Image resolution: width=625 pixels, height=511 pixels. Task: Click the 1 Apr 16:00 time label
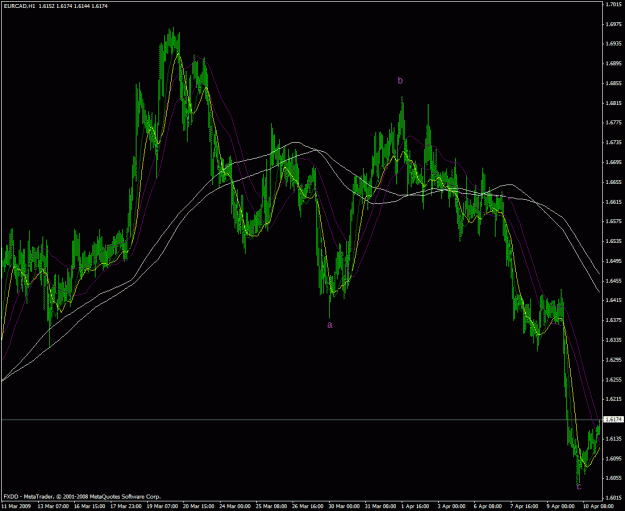click(x=416, y=506)
